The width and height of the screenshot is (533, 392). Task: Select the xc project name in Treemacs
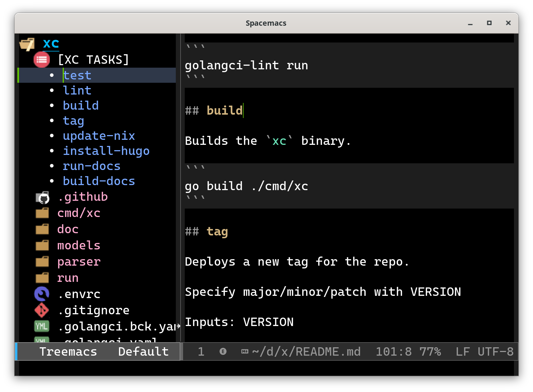[51, 44]
